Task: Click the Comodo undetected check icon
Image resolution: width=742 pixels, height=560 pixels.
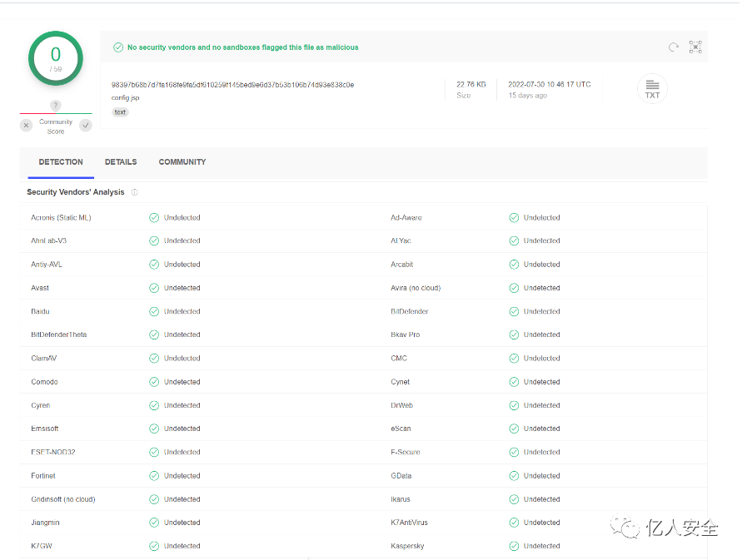Action: [x=154, y=382]
